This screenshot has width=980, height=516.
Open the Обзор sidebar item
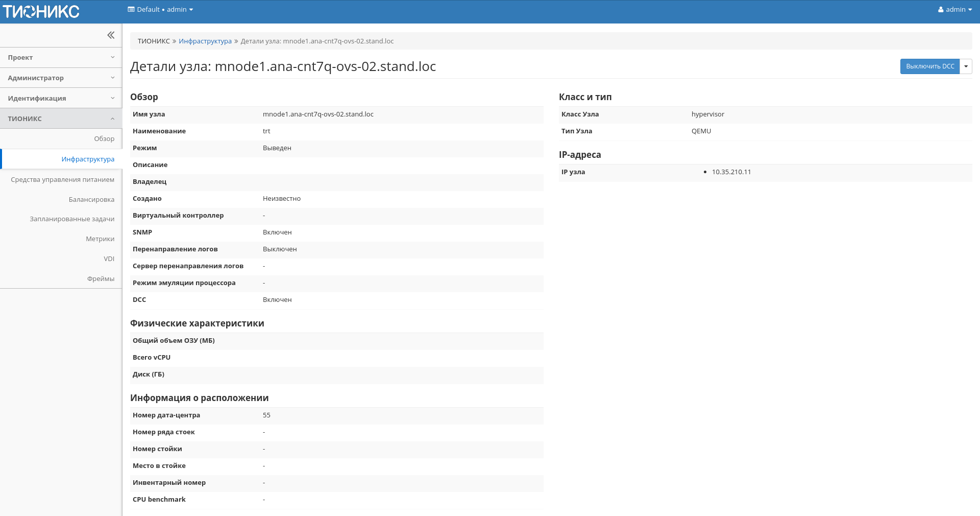104,139
